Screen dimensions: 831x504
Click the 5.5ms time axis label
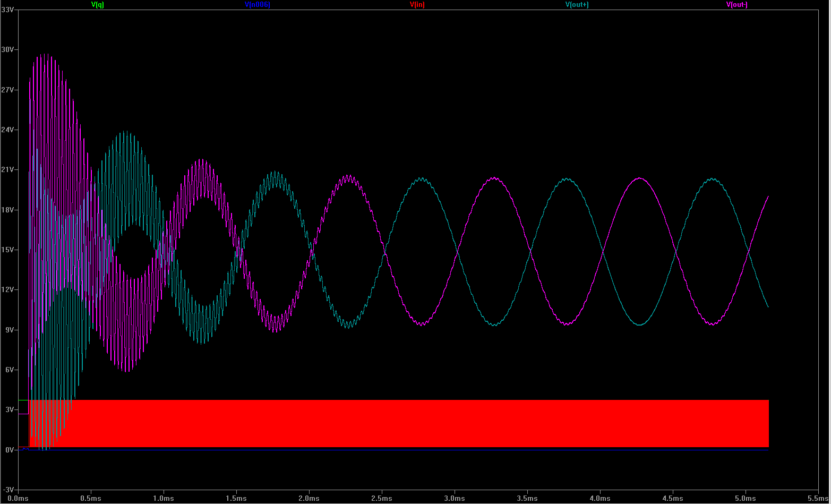click(818, 499)
